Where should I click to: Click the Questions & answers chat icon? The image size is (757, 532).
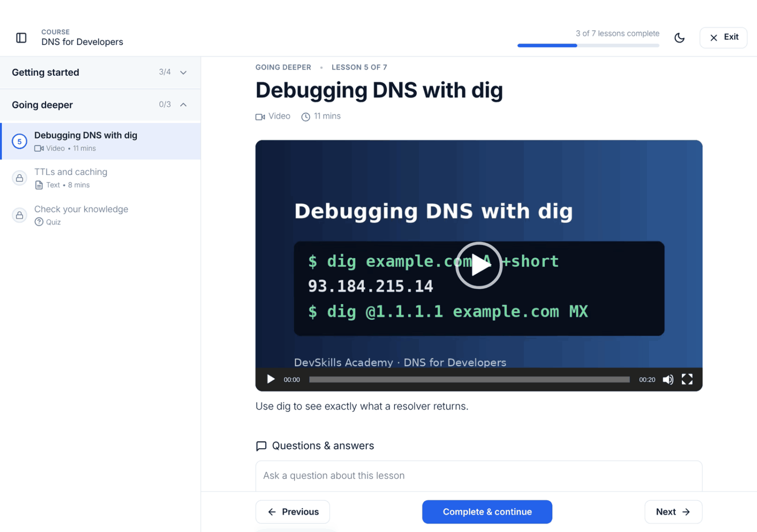[261, 446]
